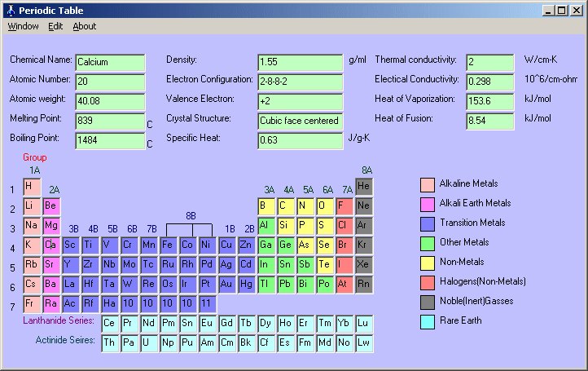The image size is (588, 371).
Task: Select the Radon (Rn) noble gas cell
Action: click(x=364, y=284)
